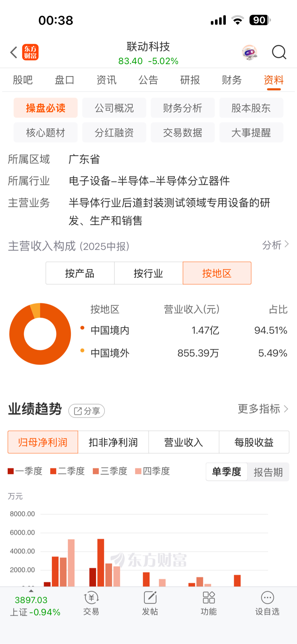The width and height of the screenshot is (297, 644).
Task: Tap the 发帖 post icon
Action: 150,603
